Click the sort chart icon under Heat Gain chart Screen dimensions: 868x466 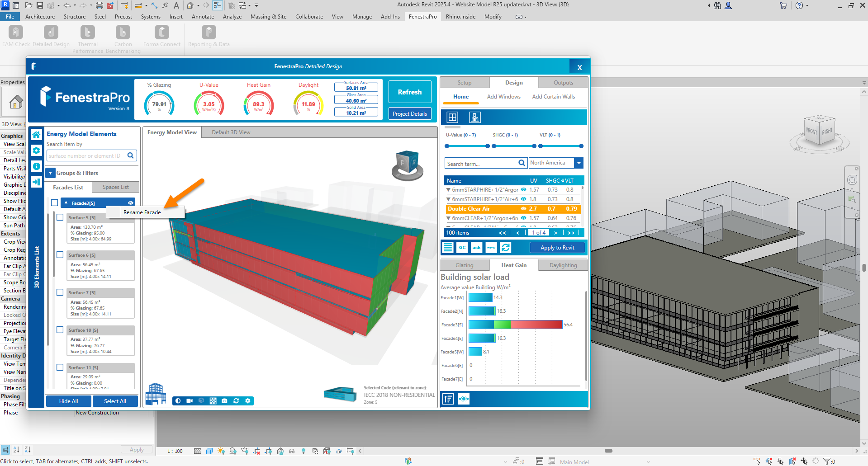448,399
